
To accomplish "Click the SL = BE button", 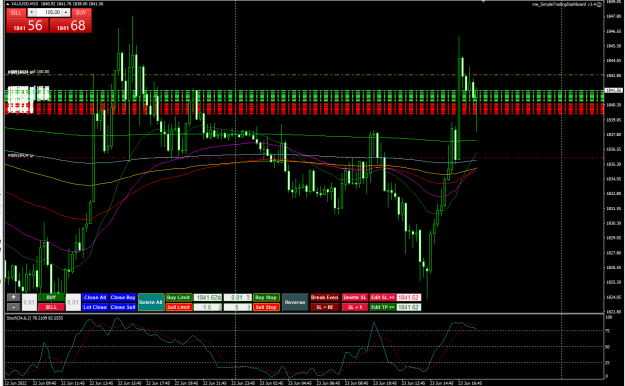I will point(325,307).
